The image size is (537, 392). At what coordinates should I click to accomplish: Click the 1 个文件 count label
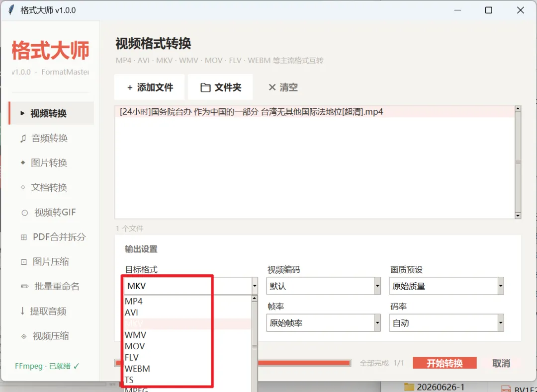[x=129, y=229]
